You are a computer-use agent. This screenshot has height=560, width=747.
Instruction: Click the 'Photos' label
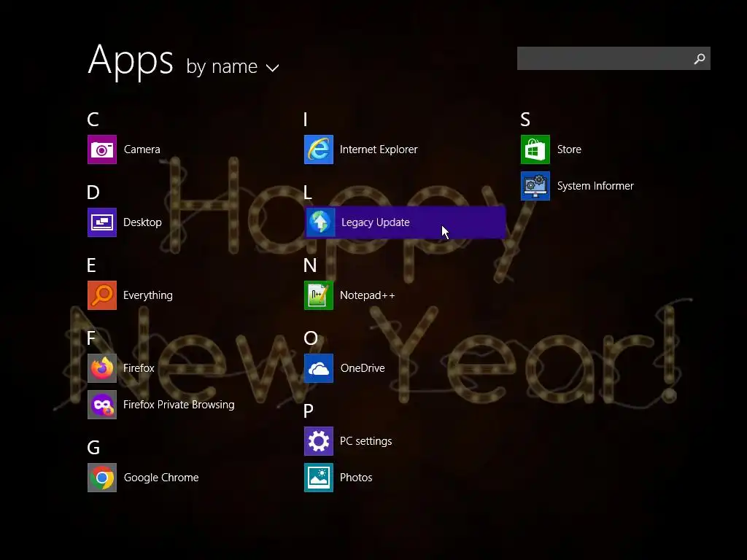click(356, 478)
